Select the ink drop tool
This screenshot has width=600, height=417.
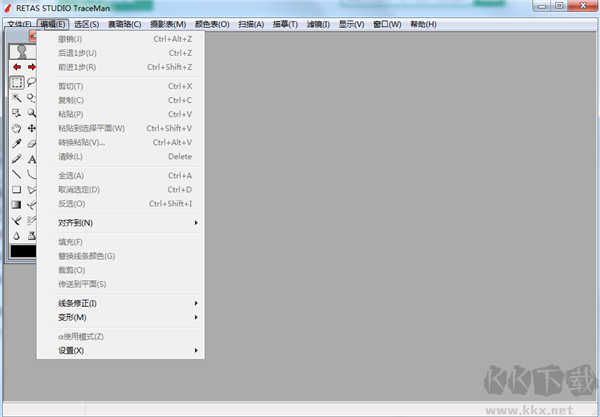(x=16, y=236)
